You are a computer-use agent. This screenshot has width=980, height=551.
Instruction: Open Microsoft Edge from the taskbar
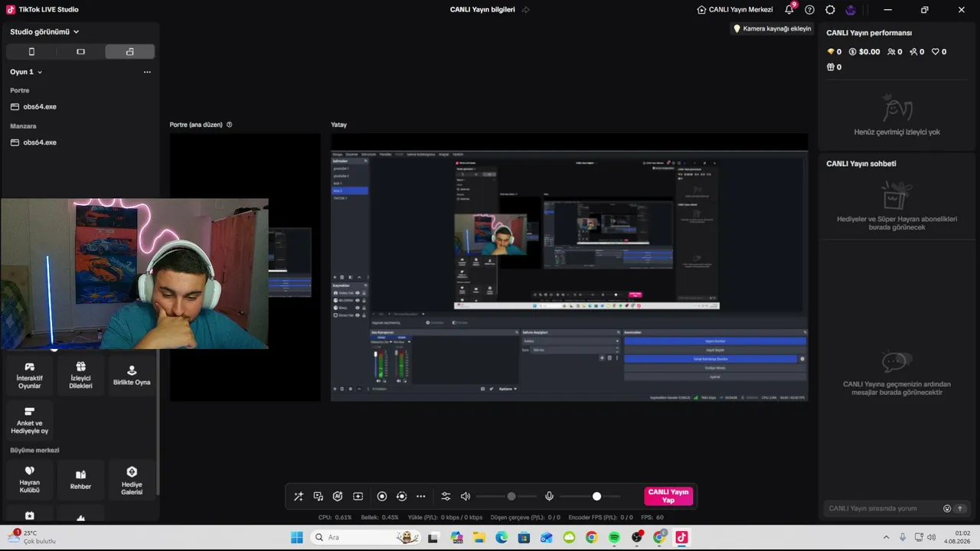[501, 537]
